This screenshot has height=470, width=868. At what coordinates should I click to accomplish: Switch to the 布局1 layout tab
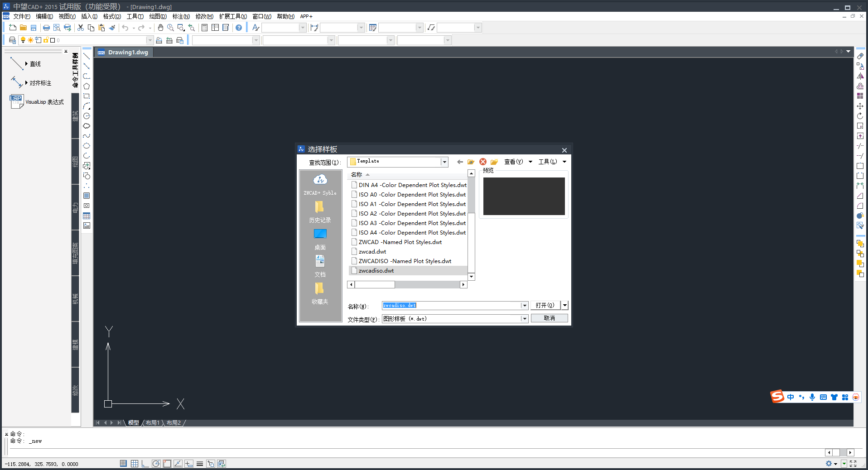coord(153,423)
